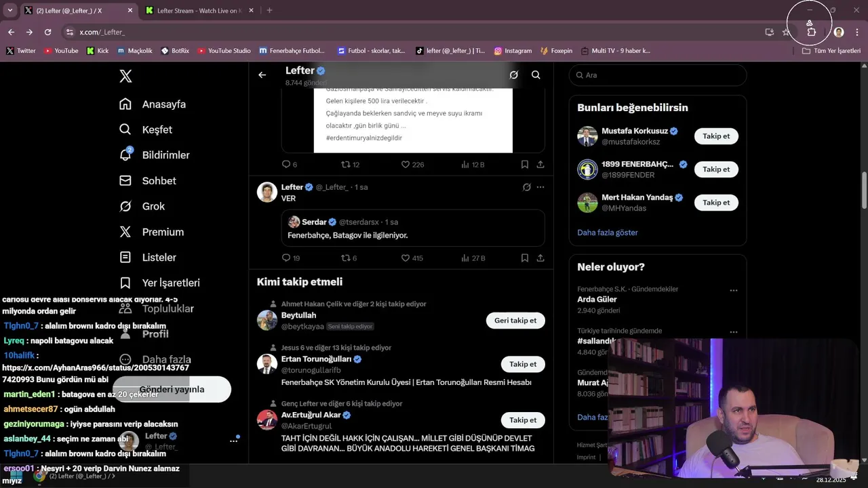Bookmark the post with 226 likes
Screen dimensions: 868x488
pos(525,165)
